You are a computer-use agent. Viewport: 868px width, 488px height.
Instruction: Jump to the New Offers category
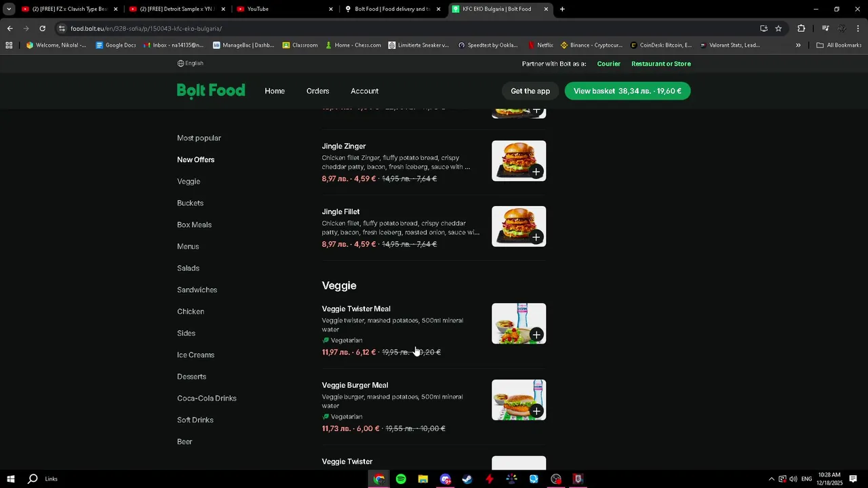point(195,160)
